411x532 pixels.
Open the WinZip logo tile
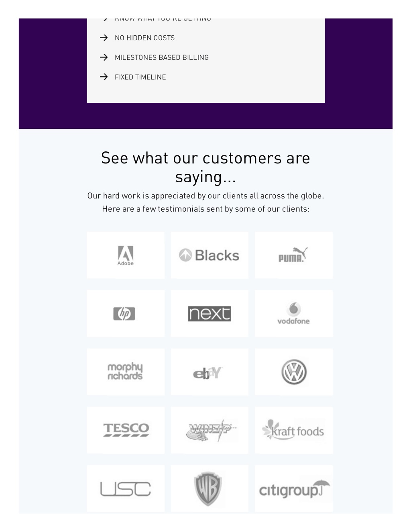click(x=210, y=430)
